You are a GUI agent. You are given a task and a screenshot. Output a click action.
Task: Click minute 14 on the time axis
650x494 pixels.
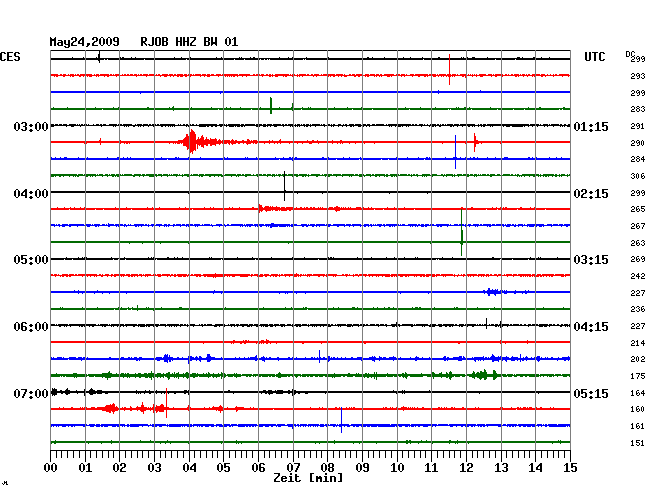tap(535, 468)
